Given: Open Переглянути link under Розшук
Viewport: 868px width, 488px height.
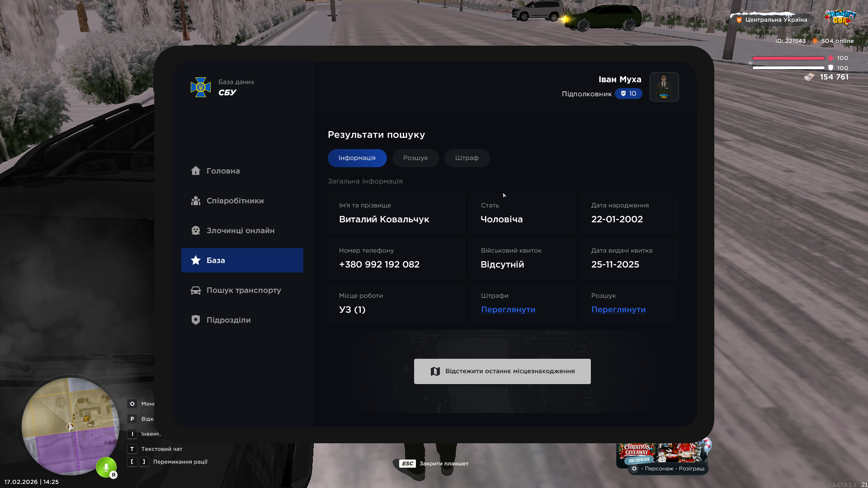Looking at the screenshot, I should point(618,310).
